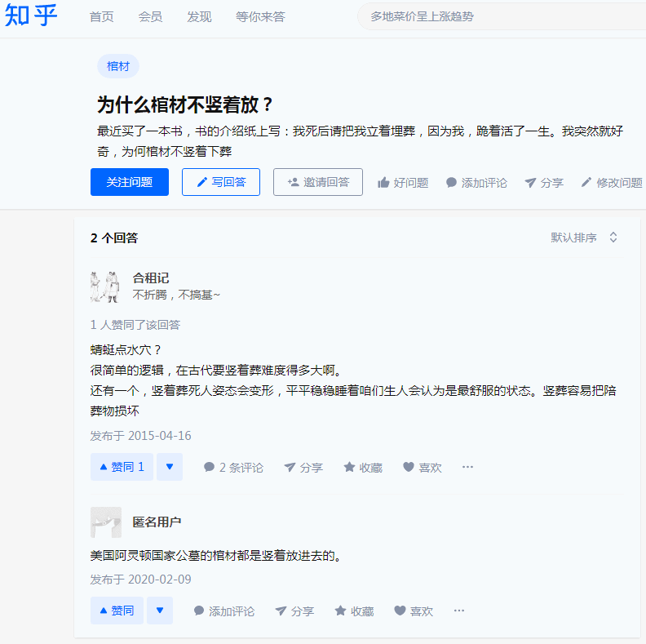Click 添加评论 under the question
The image size is (646, 644).
coord(476,183)
